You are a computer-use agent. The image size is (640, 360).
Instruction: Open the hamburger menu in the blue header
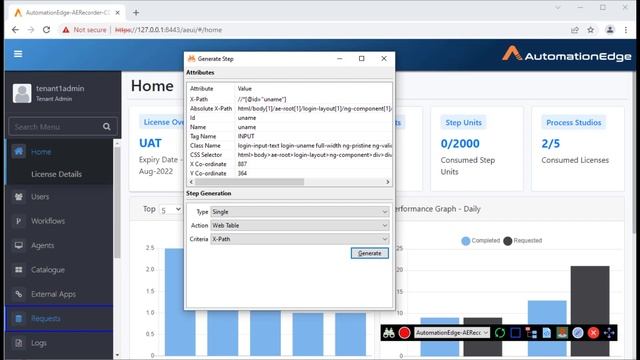point(18,54)
